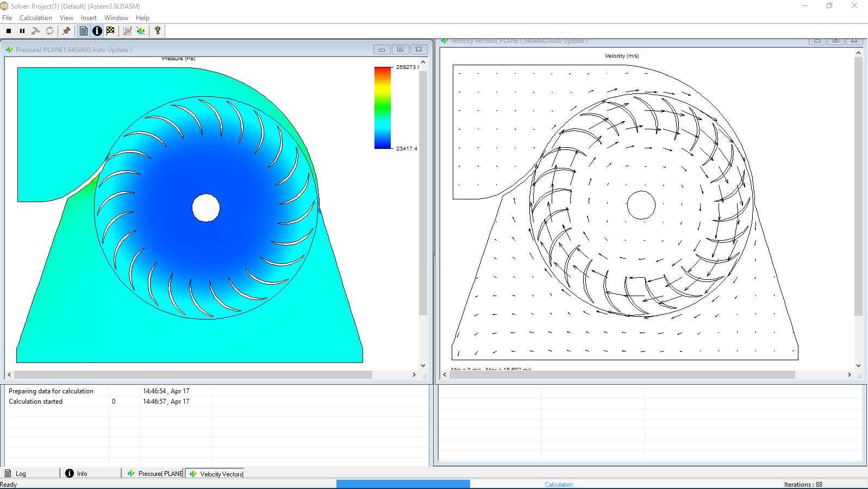
Task: Pause the solver using the pause icon
Action: point(22,31)
